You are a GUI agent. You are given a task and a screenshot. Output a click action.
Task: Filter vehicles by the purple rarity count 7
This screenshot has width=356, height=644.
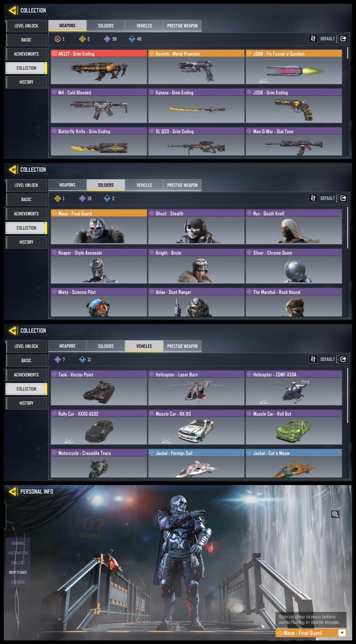click(x=64, y=360)
